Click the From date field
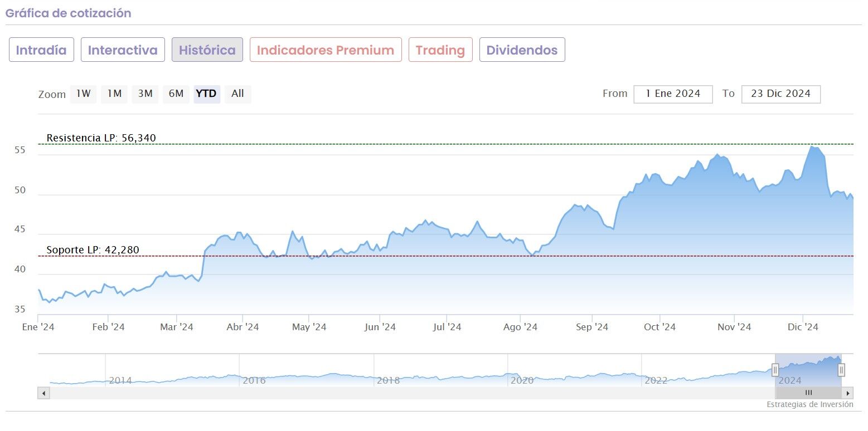The width and height of the screenshot is (868, 431). point(673,94)
